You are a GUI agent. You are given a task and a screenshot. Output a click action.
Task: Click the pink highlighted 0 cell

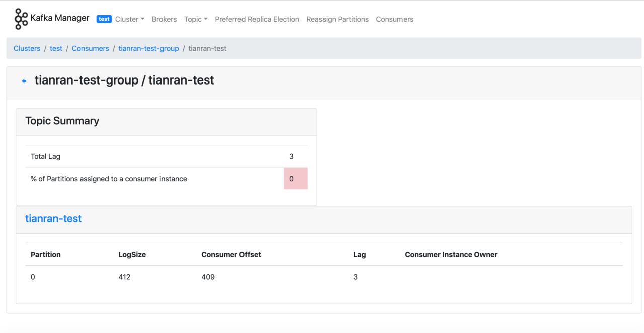[296, 179]
